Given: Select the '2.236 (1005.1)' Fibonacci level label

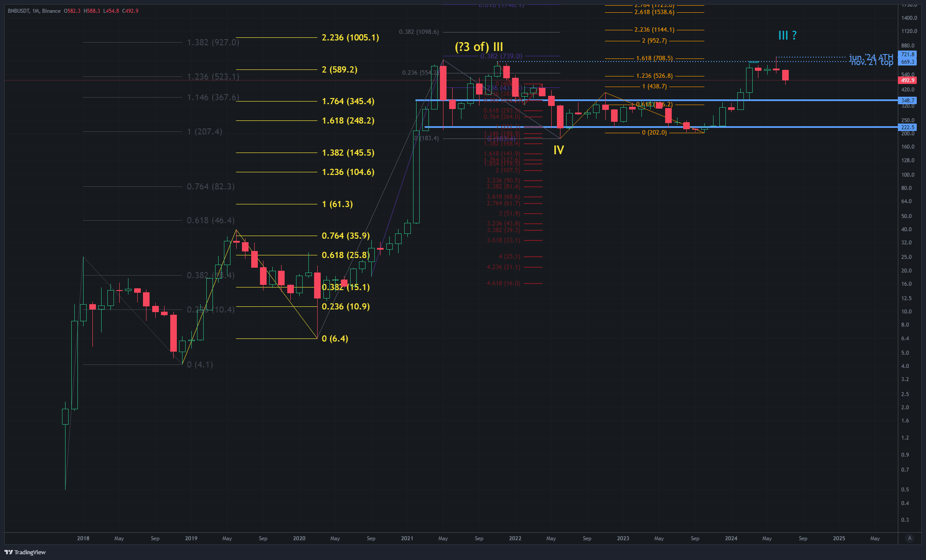Looking at the screenshot, I should [x=350, y=37].
